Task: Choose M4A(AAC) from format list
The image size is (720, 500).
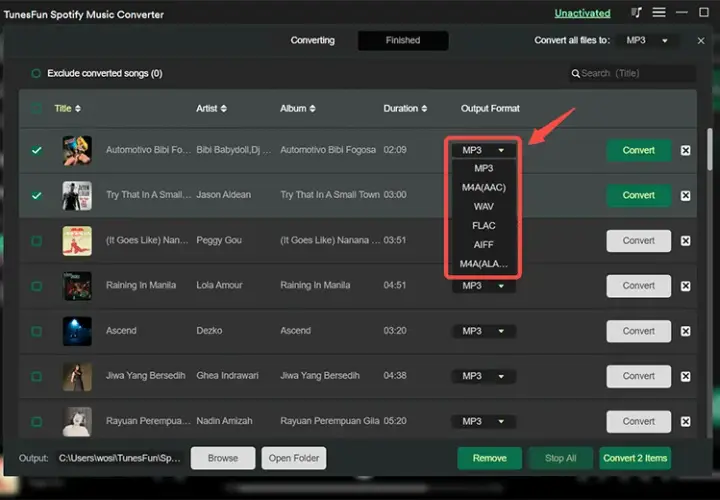Action: coord(484,187)
